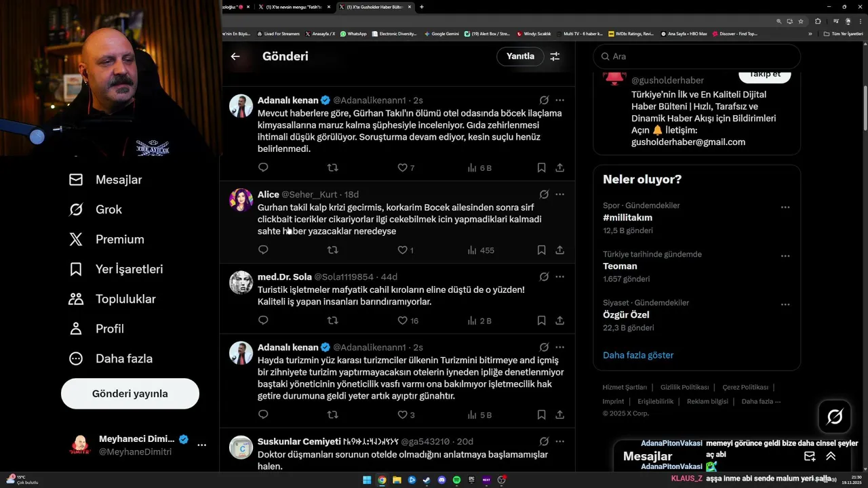
Task: Expand the Daha fazla sidebar menu
Action: point(111,359)
